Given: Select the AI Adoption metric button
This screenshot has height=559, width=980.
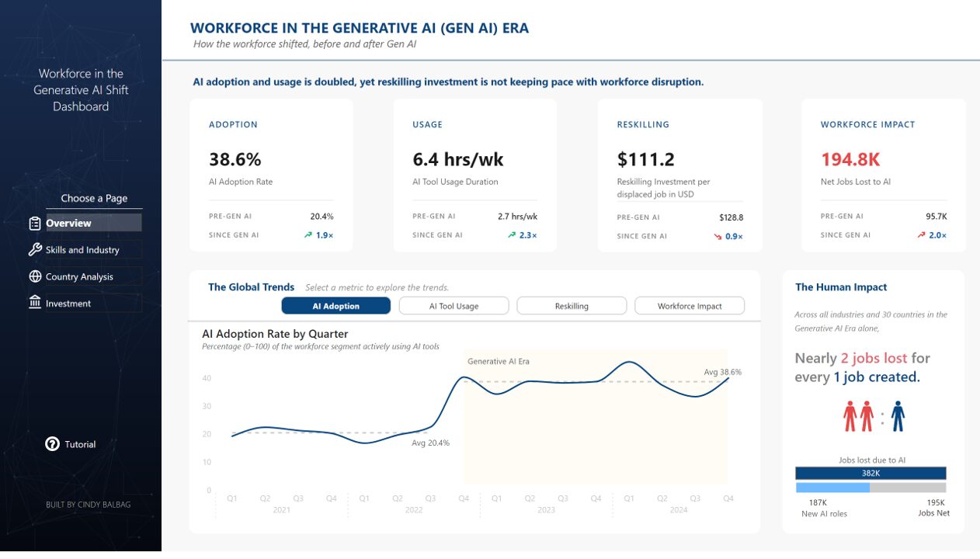Looking at the screenshot, I should point(335,306).
